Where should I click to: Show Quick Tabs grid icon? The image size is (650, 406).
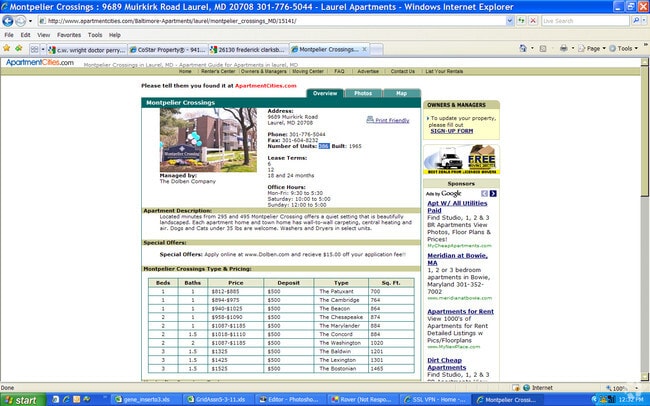34,49
